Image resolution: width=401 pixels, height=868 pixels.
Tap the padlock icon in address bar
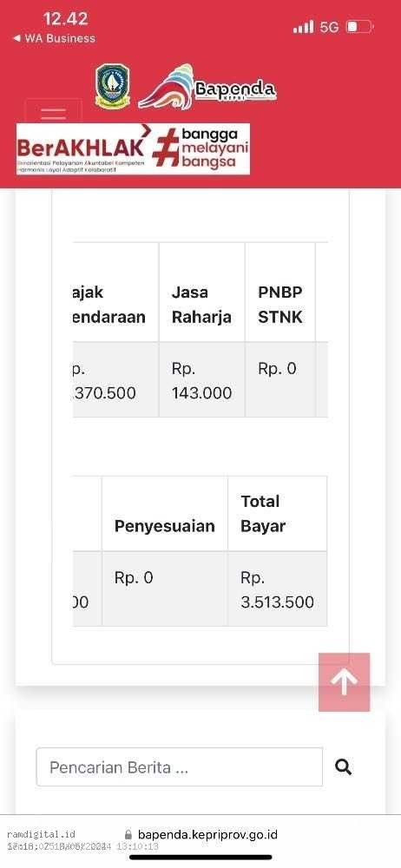[128, 835]
